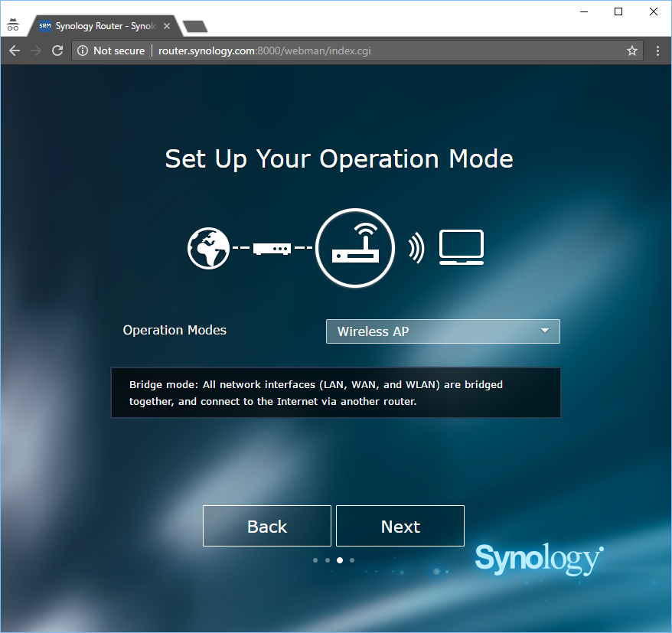
Task: Click the browser back arrow
Action: point(15,51)
